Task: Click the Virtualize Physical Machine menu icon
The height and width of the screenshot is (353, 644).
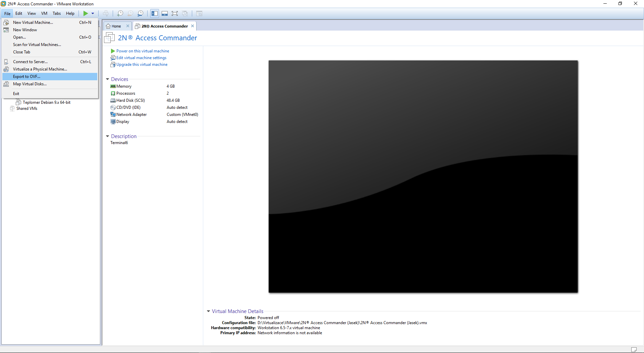Action: (x=6, y=69)
